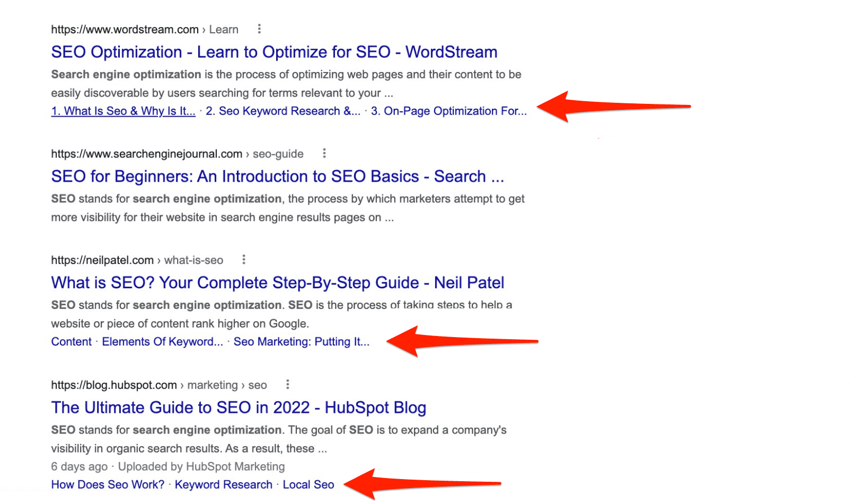Viewport: 856px width, 504px height.
Task: Follow the 'Seo Marketing: Putting It...' sitelink
Action: 302,342
